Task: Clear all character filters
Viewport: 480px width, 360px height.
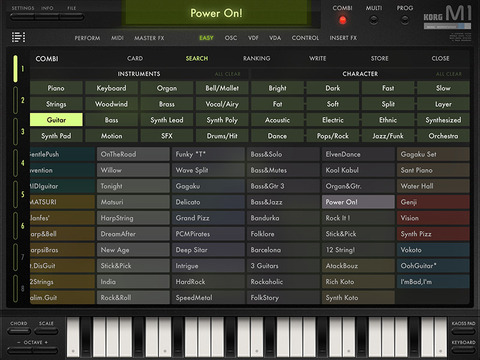Action: [449, 74]
